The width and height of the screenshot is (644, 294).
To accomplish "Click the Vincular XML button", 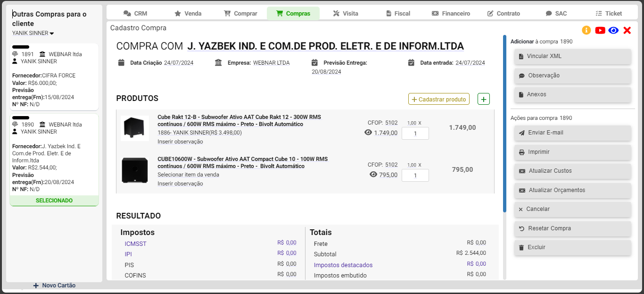I will pos(572,56).
